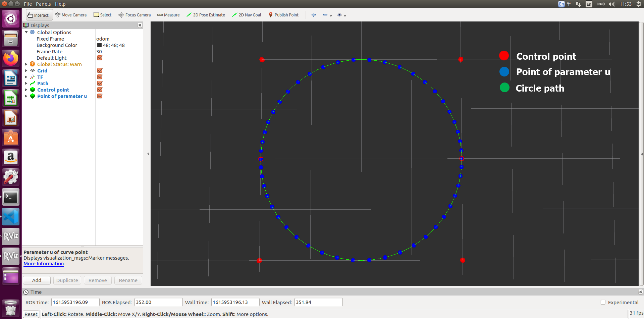The height and width of the screenshot is (319, 644).
Task: Open the File menu
Action: tap(28, 4)
